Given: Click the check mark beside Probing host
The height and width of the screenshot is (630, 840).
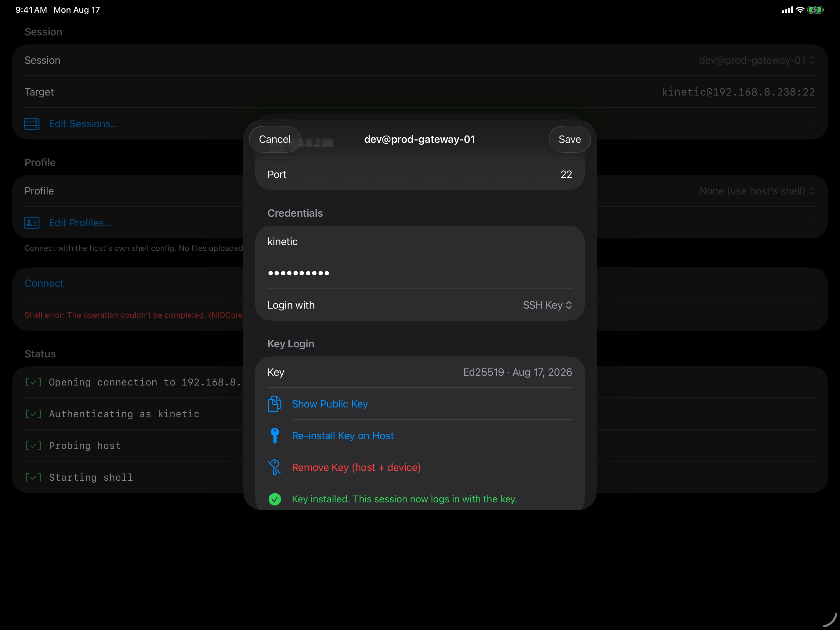Looking at the screenshot, I should coord(33,446).
